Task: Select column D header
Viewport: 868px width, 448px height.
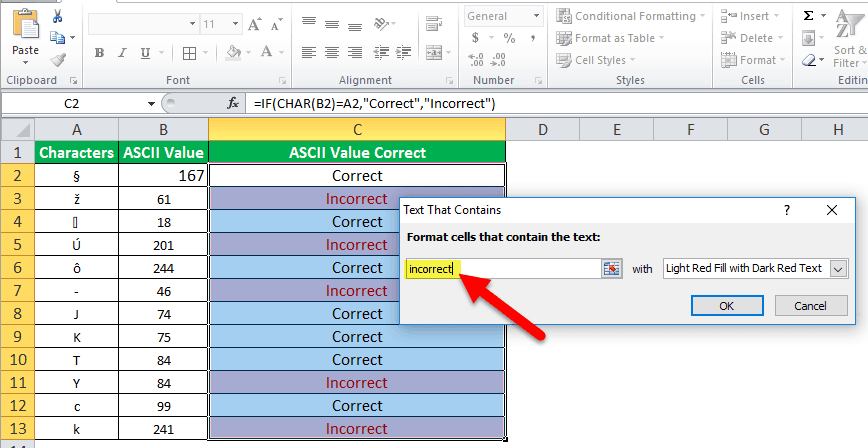Action: coord(541,129)
